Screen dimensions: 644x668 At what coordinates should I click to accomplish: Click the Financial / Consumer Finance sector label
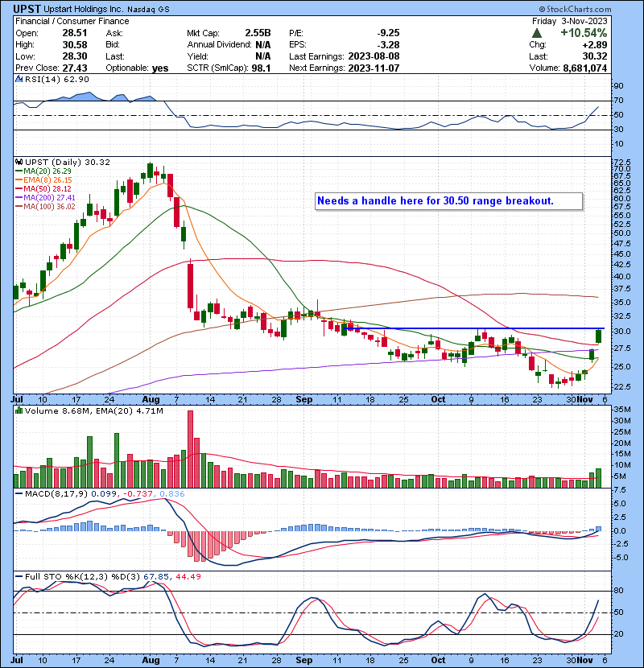pyautogui.click(x=72, y=21)
